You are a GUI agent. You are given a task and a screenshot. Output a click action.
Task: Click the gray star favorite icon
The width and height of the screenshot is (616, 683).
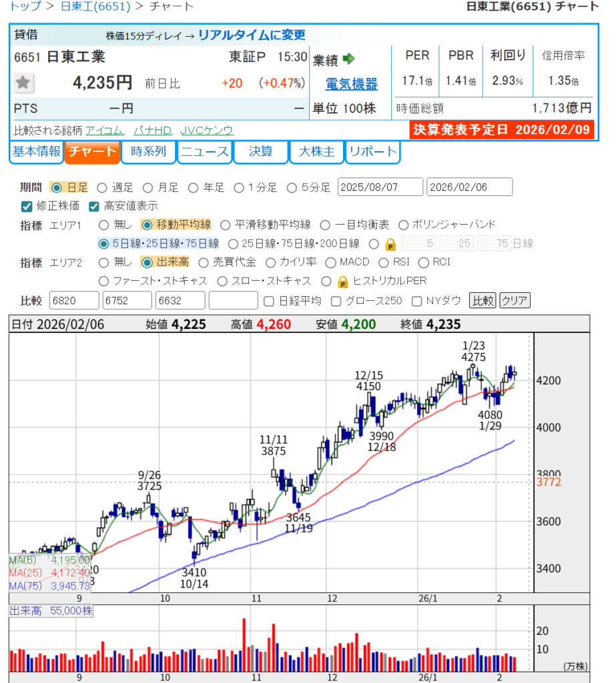tap(24, 83)
